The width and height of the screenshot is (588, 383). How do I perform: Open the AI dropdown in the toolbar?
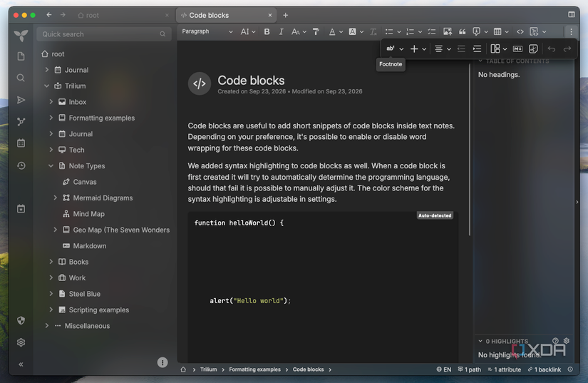[x=247, y=32]
